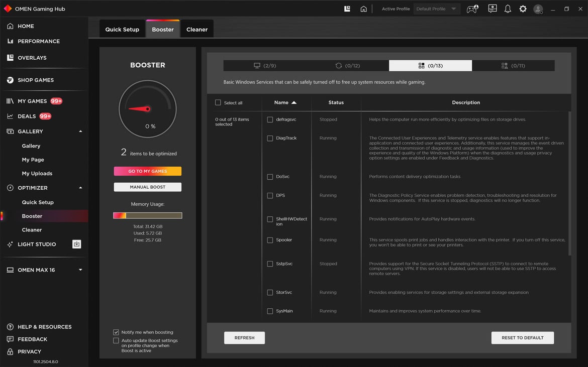Check the Spooler service checkbox
588x367 pixels.
(270, 240)
